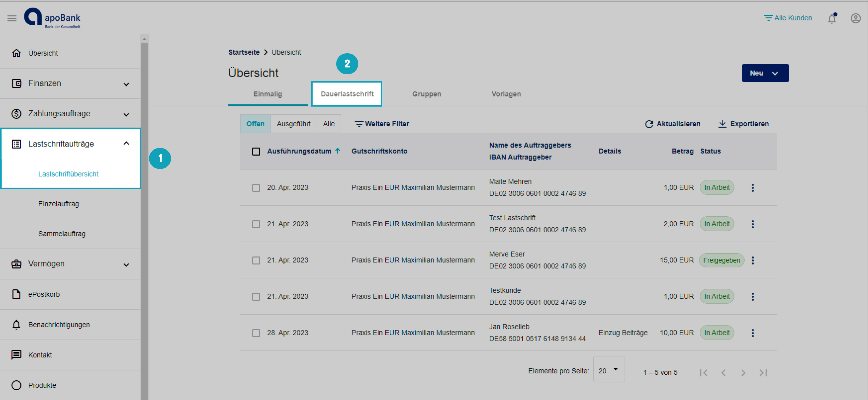Expand the Zahlungsaufträge chevron
Image resolution: width=868 pixels, height=400 pixels.
tap(126, 115)
